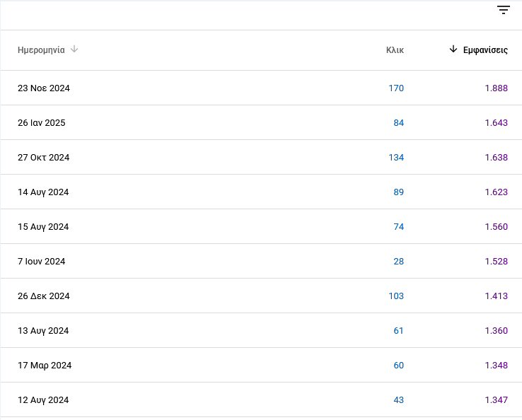The height and width of the screenshot is (420, 522).
Task: Select the 15 Αυγ 2024 row
Action: click(x=261, y=226)
